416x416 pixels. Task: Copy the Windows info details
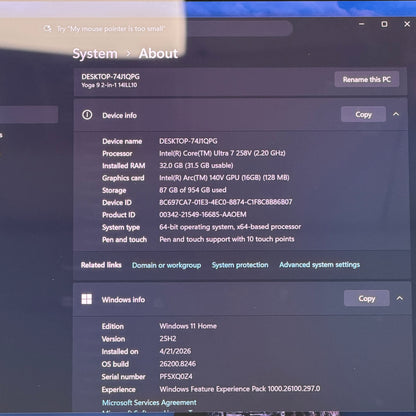[x=367, y=298]
